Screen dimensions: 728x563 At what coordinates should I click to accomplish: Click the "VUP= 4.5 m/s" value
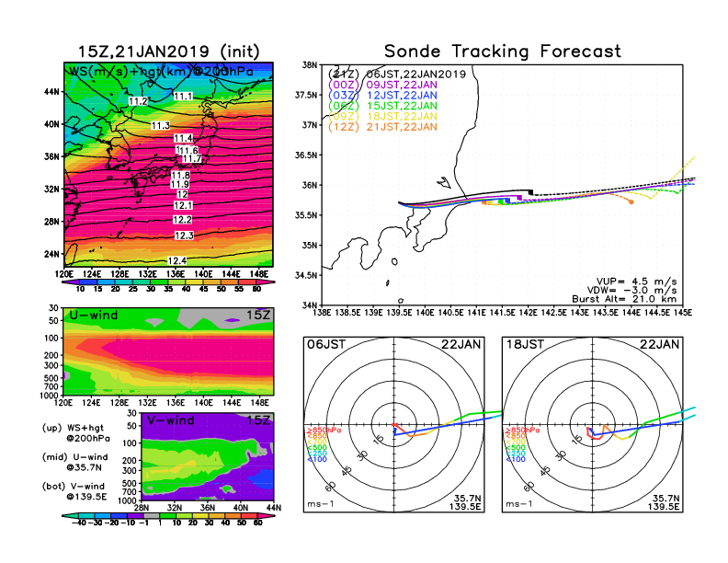(x=636, y=281)
